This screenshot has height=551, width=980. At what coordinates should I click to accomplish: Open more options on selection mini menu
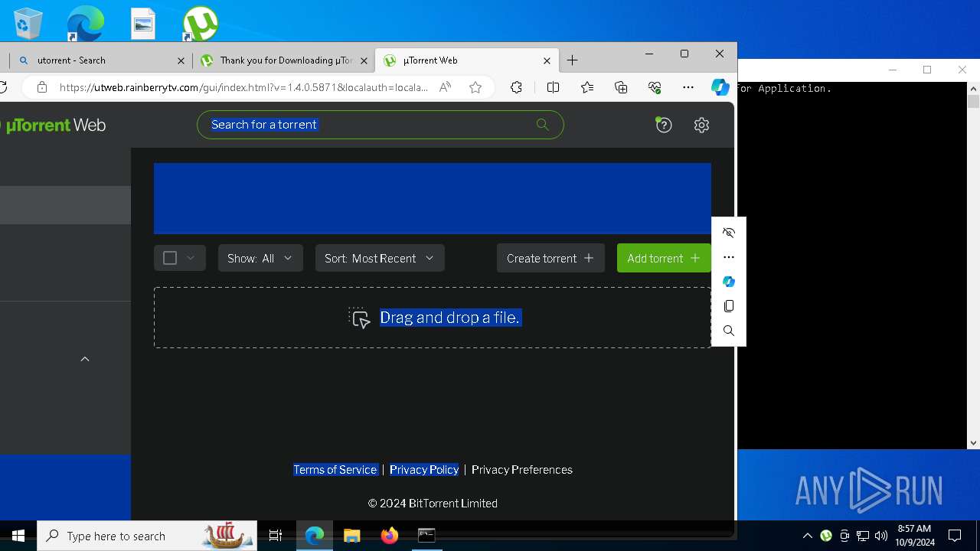pos(729,257)
